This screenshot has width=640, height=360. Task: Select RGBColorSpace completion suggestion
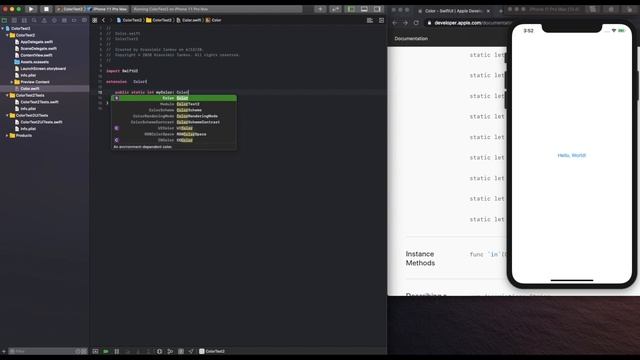(174, 134)
